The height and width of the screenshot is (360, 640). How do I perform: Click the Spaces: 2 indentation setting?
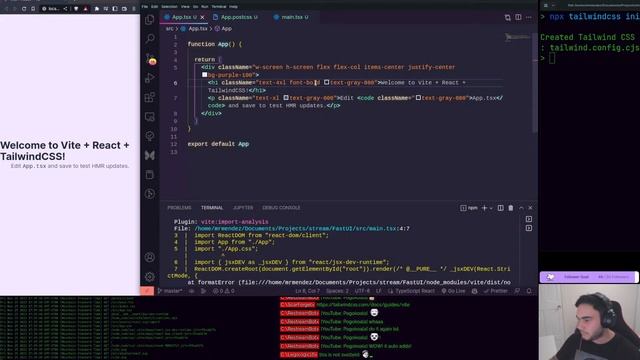(x=337, y=291)
